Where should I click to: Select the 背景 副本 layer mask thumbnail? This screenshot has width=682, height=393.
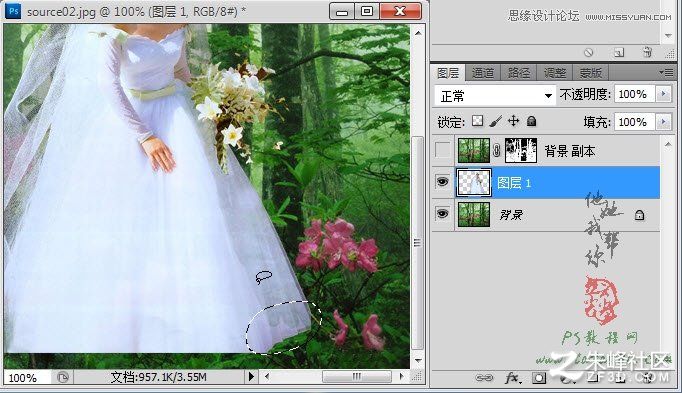tap(521, 150)
